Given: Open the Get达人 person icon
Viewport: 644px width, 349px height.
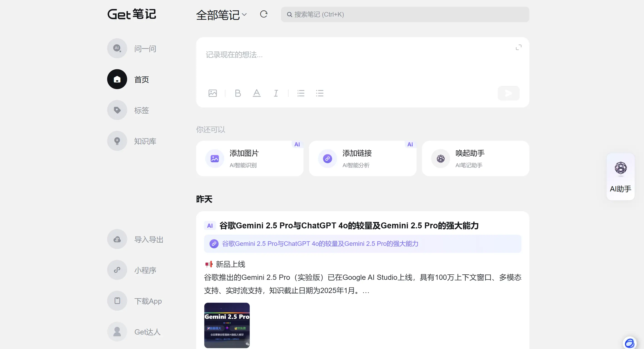Looking at the screenshot, I should coord(117,332).
